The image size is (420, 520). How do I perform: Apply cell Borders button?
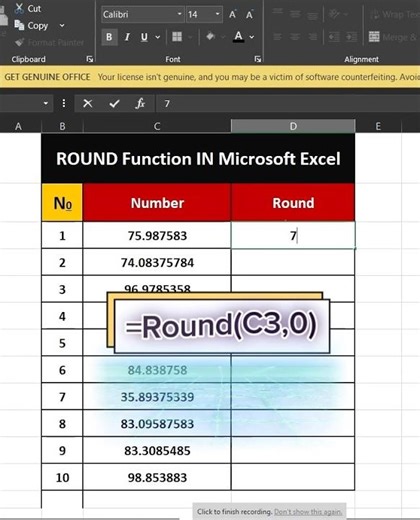177,37
